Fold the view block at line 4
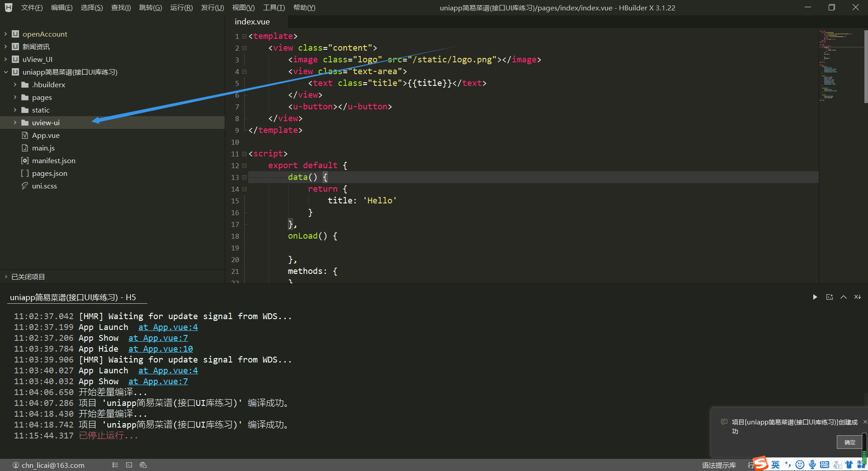Screen dimensions: 868x471 244,71
